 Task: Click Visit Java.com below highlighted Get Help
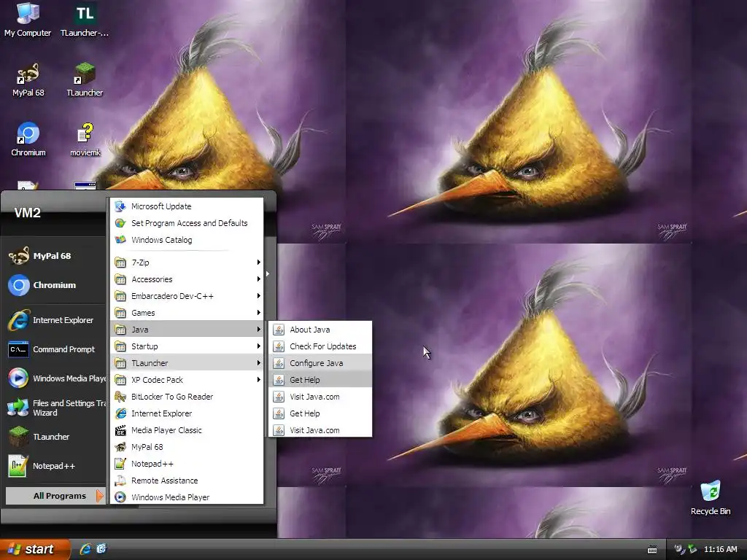click(321, 397)
